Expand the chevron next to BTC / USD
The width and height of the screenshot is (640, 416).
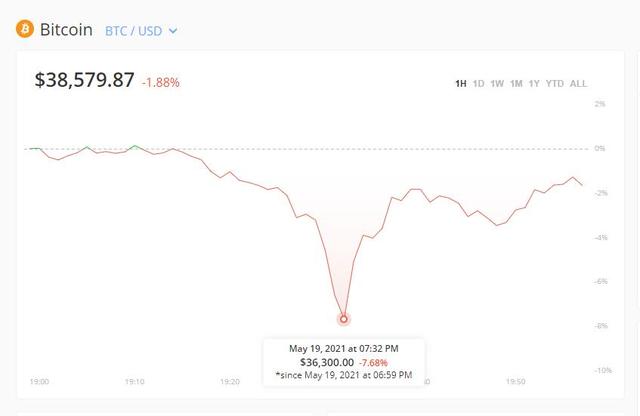click(173, 31)
